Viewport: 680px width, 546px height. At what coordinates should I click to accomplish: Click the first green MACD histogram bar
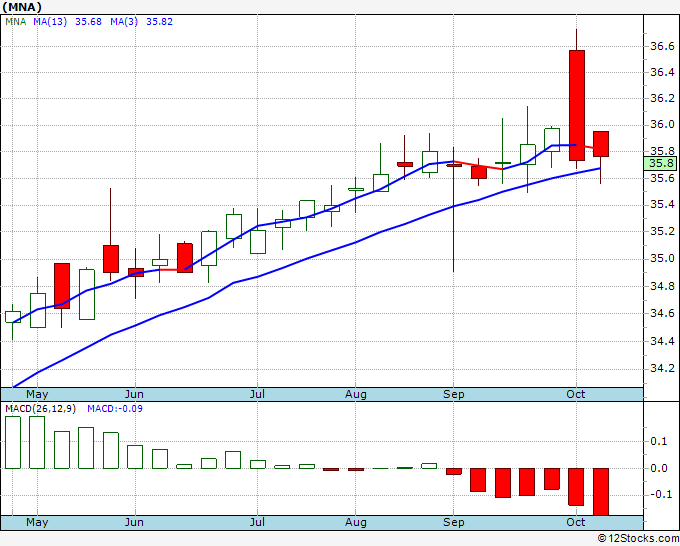pos(13,442)
